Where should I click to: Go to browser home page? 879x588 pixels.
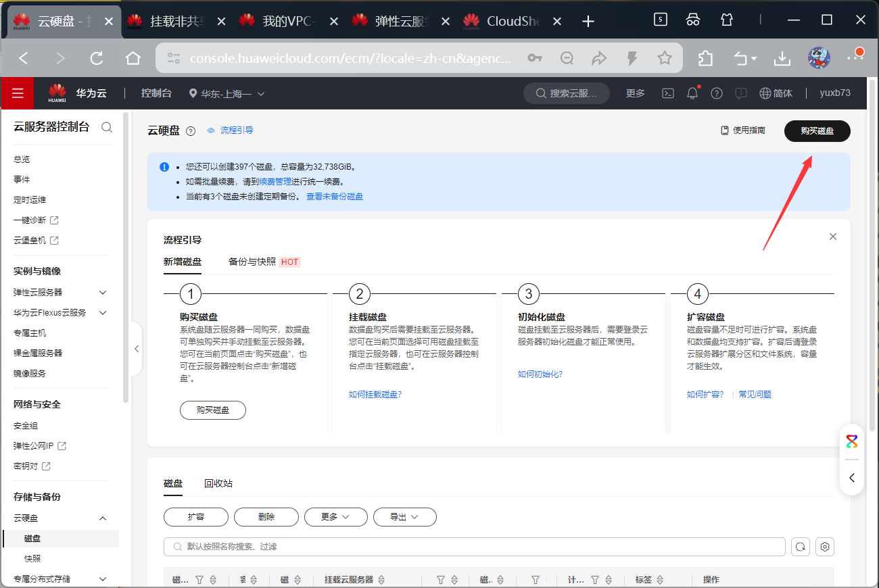click(x=133, y=59)
